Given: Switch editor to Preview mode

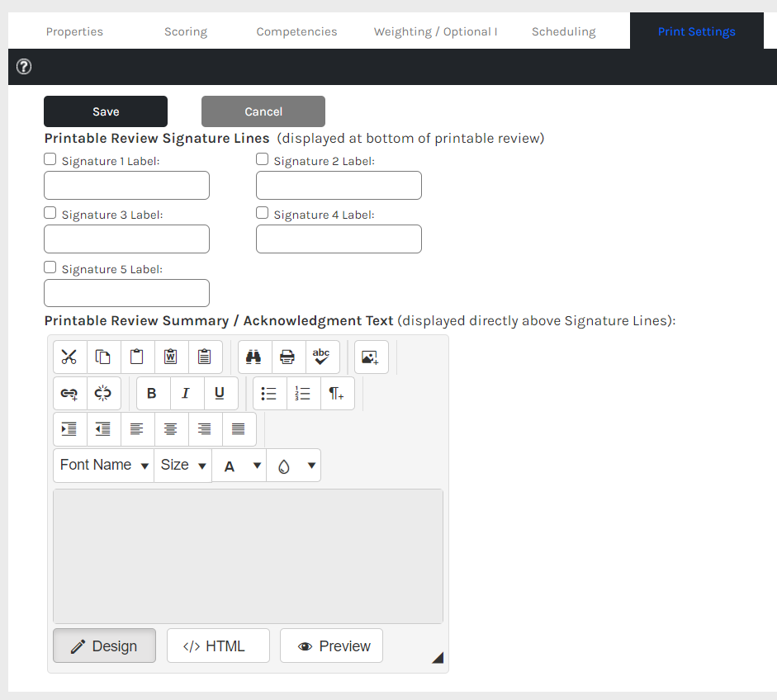Looking at the screenshot, I should tap(331, 646).
